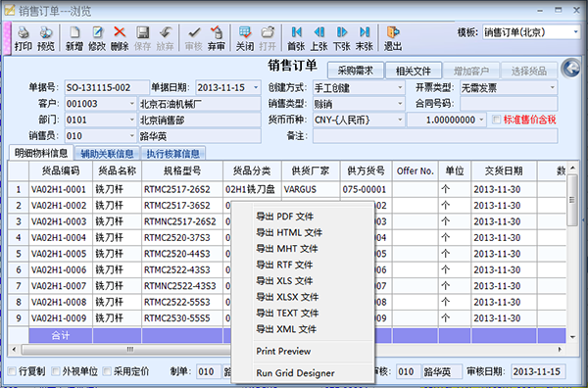
Task: Exit the form with 退出 icon
Action: click(393, 32)
